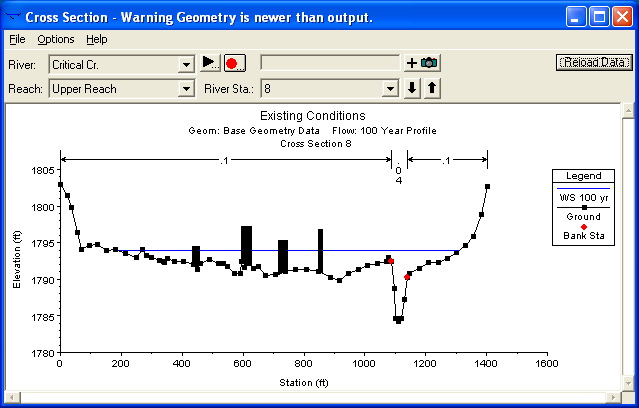The width and height of the screenshot is (639, 408).
Task: Click the Reload Data button
Action: (x=593, y=62)
